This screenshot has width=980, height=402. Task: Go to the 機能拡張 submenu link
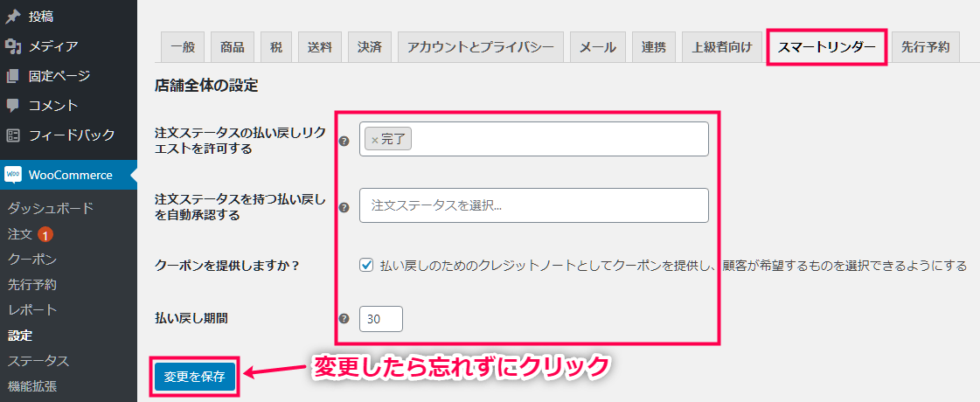pyautogui.click(x=32, y=386)
